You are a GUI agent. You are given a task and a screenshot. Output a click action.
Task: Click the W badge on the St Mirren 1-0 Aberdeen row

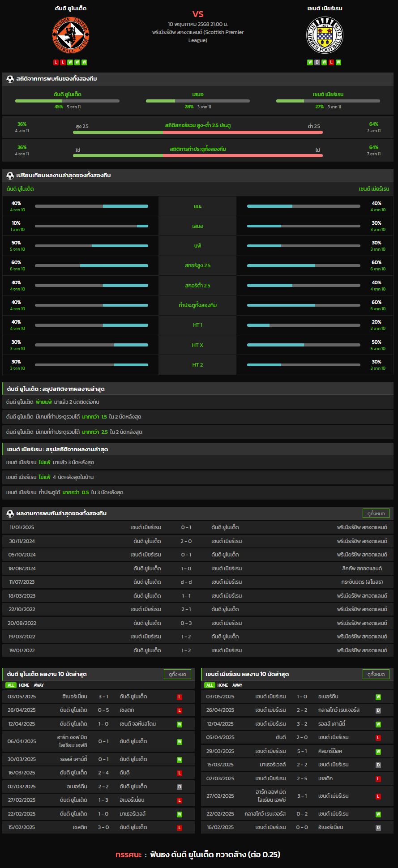[x=378, y=697]
